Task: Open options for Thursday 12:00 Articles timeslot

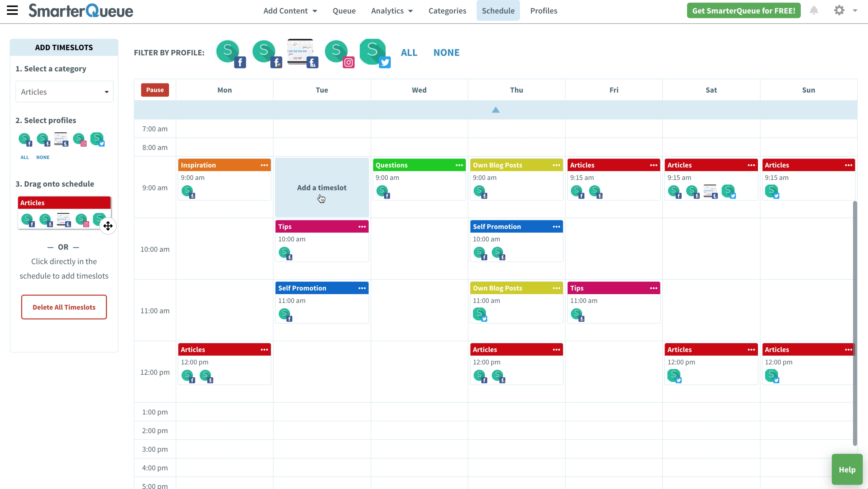Action: coord(556,350)
